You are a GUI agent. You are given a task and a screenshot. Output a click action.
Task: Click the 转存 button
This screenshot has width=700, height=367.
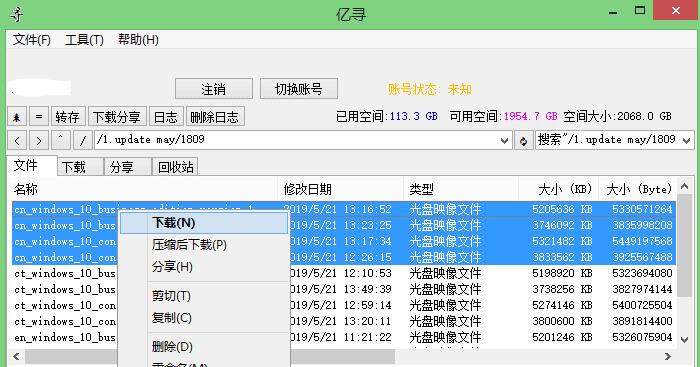click(68, 117)
